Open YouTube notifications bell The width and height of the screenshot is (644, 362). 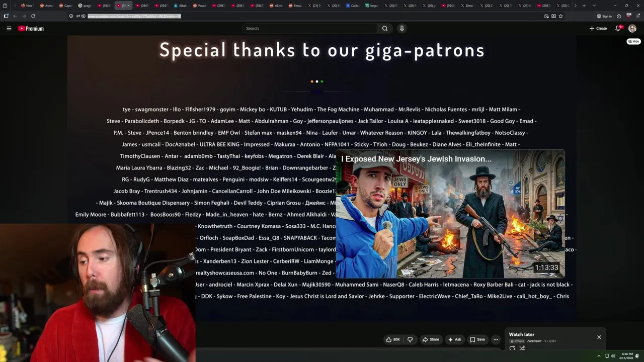tap(618, 29)
